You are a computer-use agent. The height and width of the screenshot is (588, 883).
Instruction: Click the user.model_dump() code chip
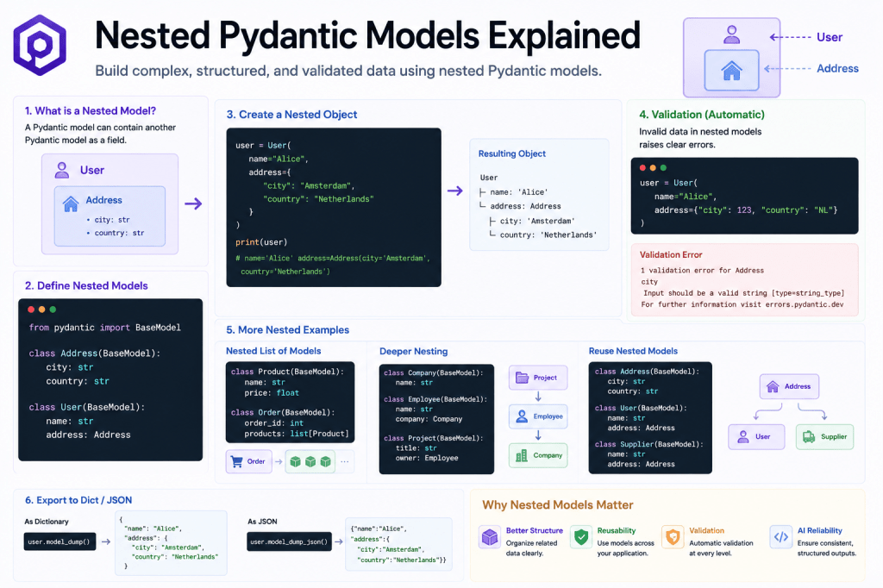[59, 541]
